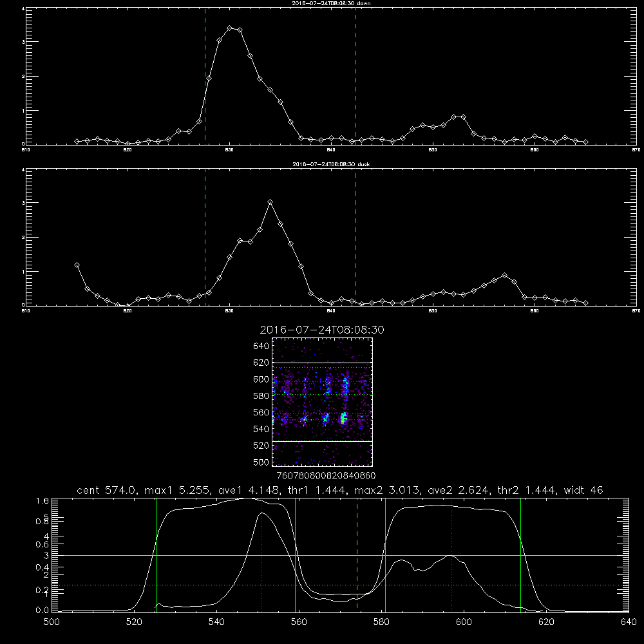Viewport: 644px width, 644px height.
Task: Click red dotted line near 597 in bottom plot
Action: point(452,554)
